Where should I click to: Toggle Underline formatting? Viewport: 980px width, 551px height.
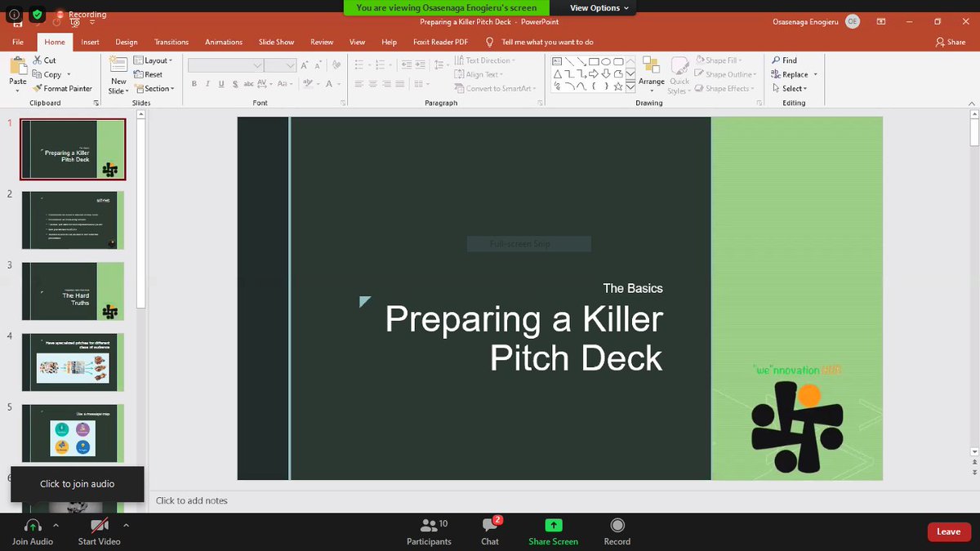click(x=221, y=84)
